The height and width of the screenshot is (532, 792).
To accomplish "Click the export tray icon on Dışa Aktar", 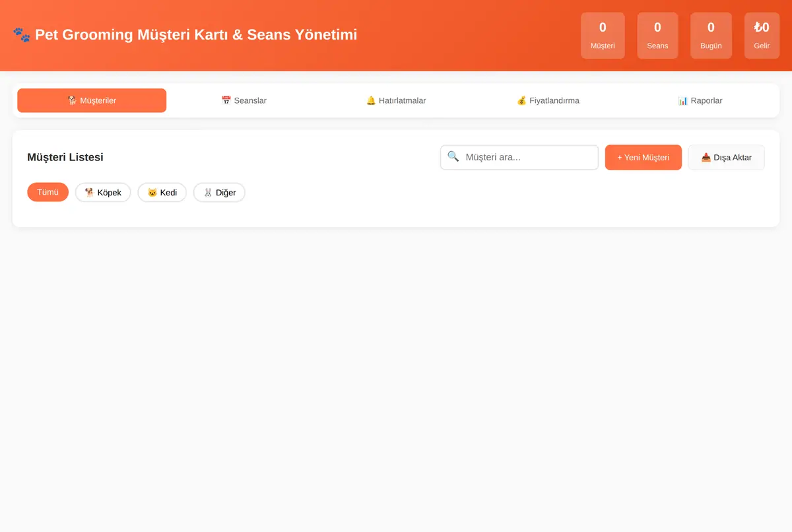I will point(706,157).
